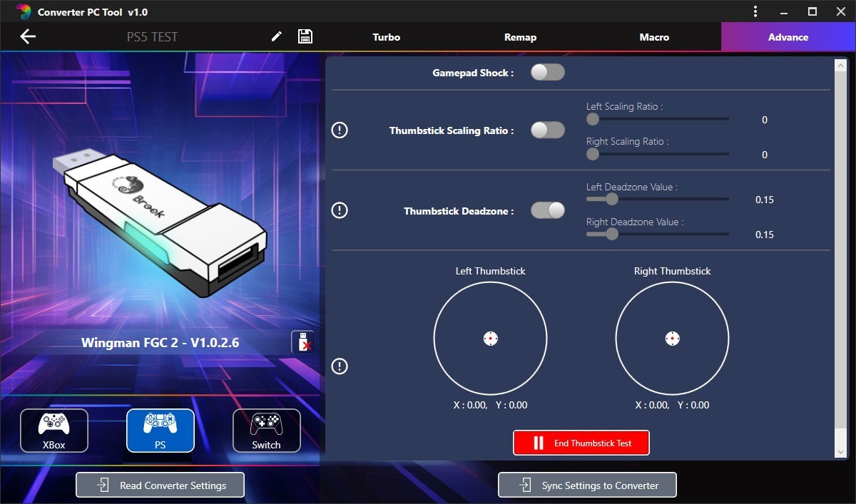Click the Left Thumbstick X Y coordinates

tap(491, 405)
